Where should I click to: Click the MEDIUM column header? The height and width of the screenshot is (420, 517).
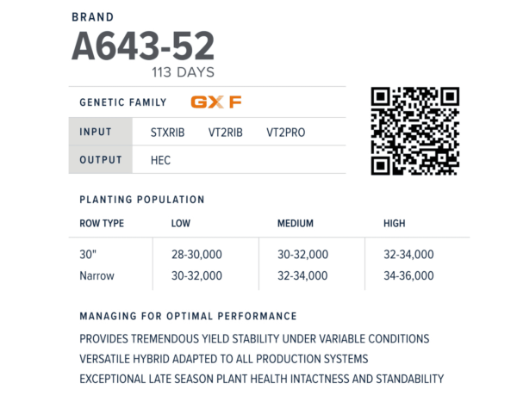[x=295, y=224]
